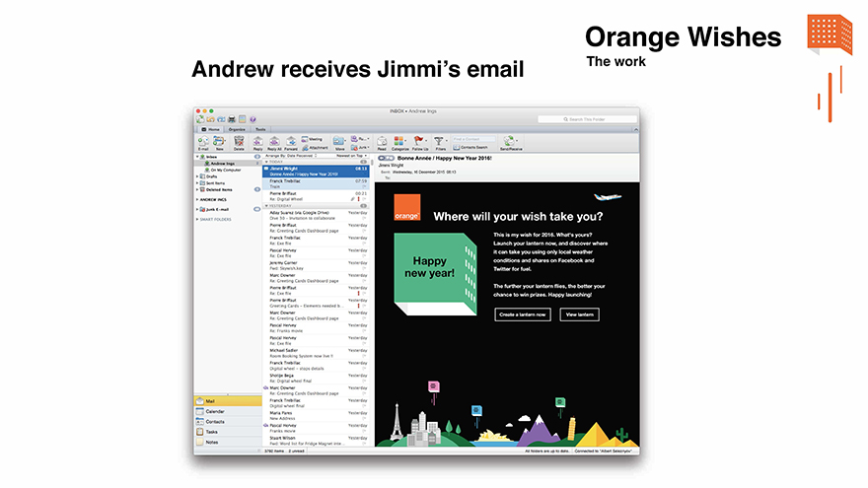Click the Meeting ribbon button
The width and height of the screenshot is (868, 488).
pos(312,139)
